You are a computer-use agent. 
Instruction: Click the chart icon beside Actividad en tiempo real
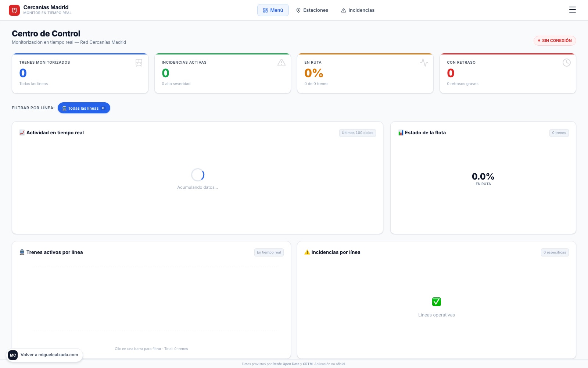[x=22, y=132]
